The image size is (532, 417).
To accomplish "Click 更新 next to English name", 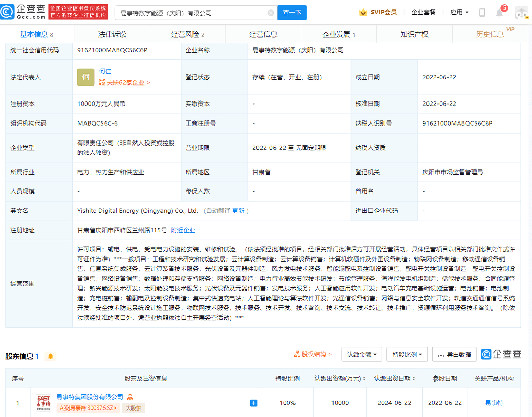I will pyautogui.click(x=238, y=211).
